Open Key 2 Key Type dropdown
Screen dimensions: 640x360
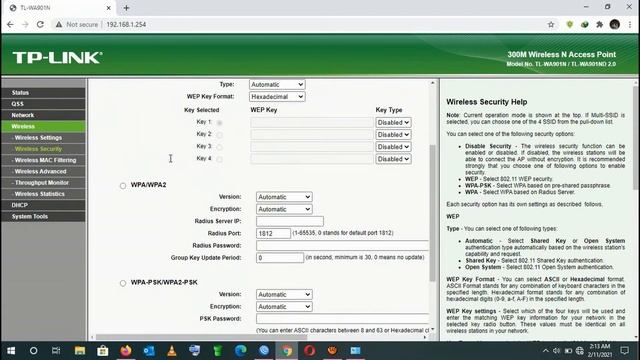(393, 135)
